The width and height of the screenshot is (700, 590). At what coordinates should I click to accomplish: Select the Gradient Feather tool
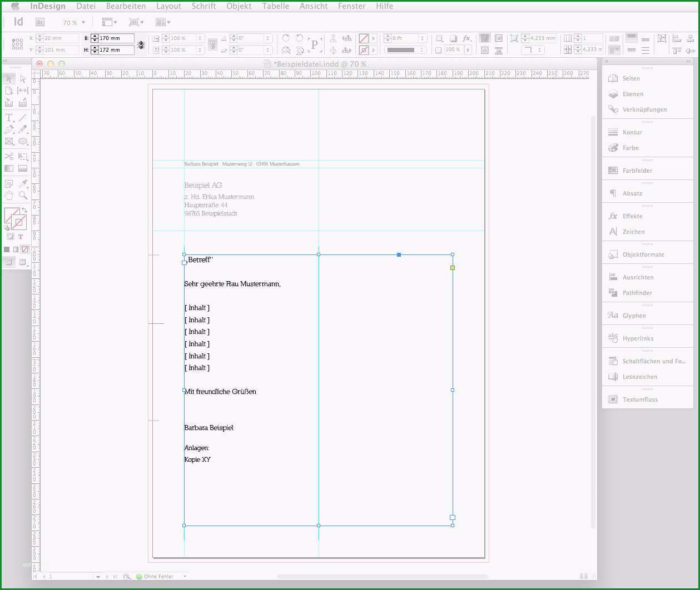[x=23, y=168]
